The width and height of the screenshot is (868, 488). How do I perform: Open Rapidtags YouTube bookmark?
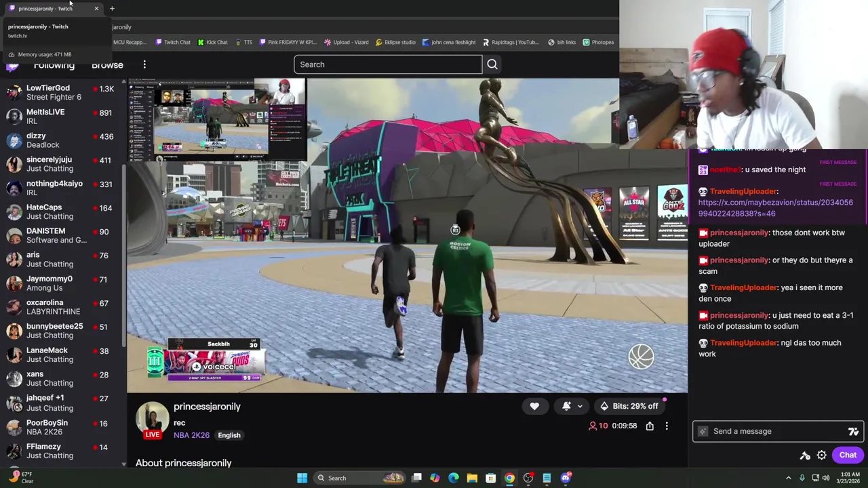pos(511,42)
